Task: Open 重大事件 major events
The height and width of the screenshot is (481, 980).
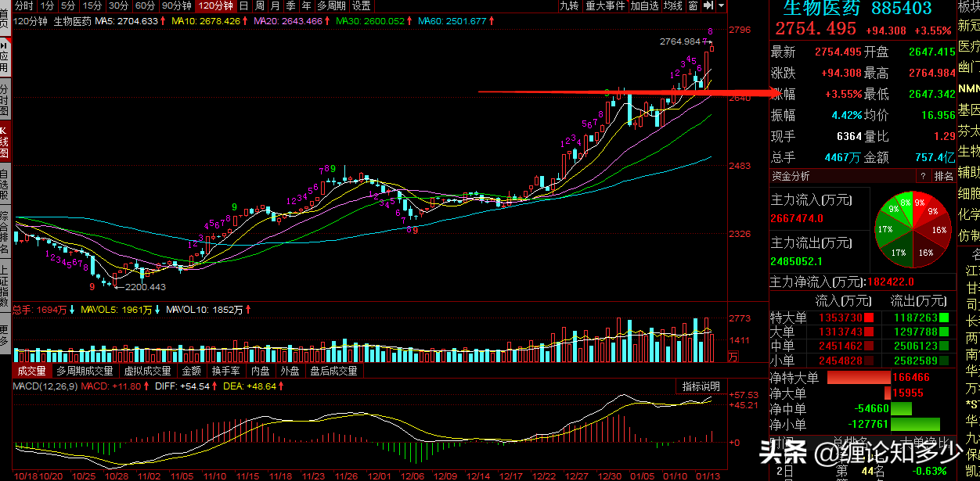Action: 605,5
